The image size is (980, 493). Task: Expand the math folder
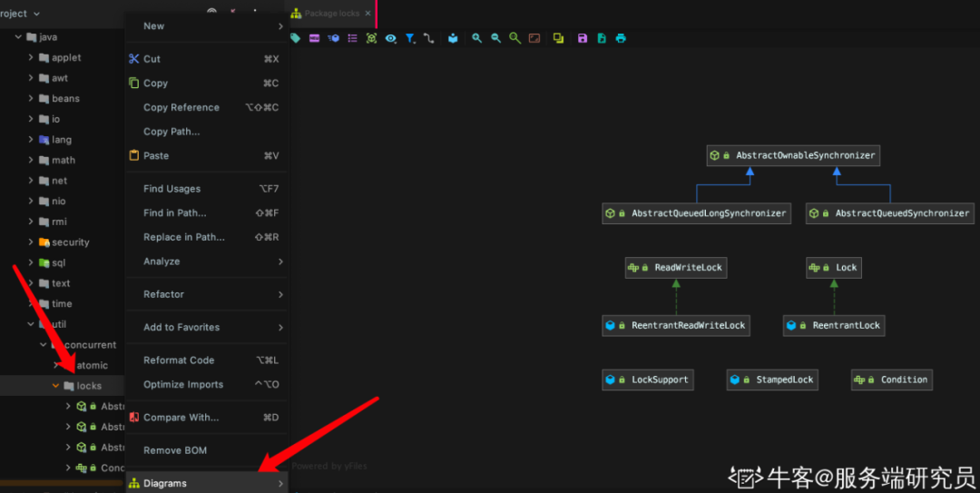[x=31, y=160]
